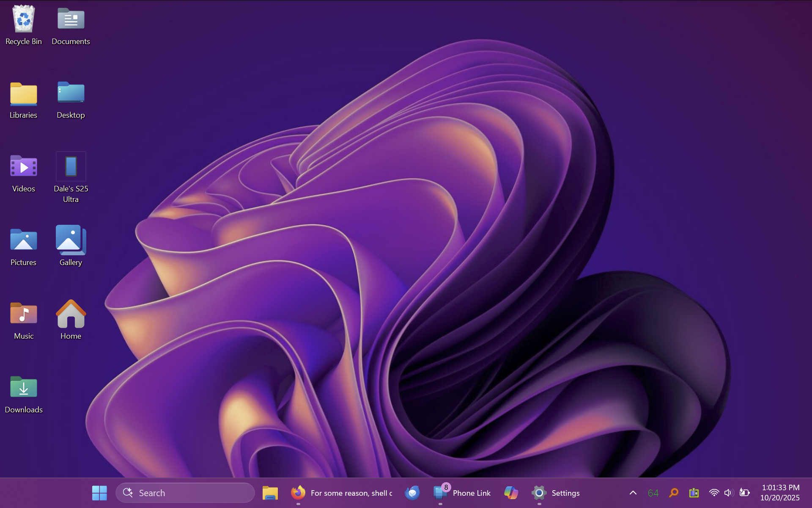This screenshot has height=508, width=812.
Task: Open Wi-Fi network quick settings
Action: tap(714, 493)
